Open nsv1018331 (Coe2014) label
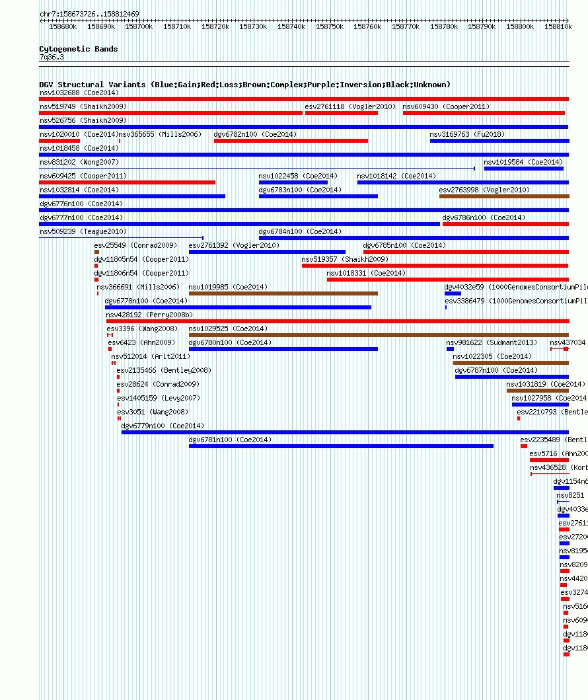 click(x=366, y=273)
